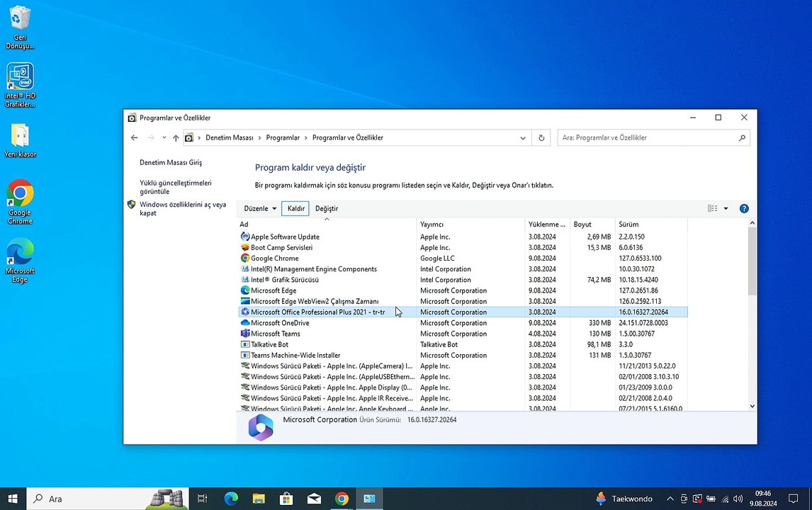812x510 pixels.
Task: Click the Programlar breadcrumb
Action: point(283,137)
